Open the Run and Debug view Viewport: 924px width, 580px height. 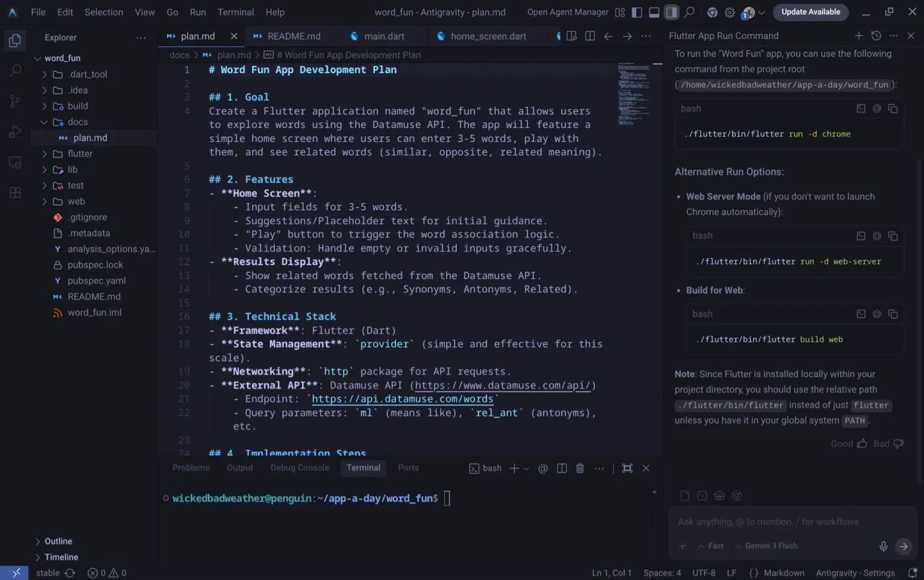15,132
